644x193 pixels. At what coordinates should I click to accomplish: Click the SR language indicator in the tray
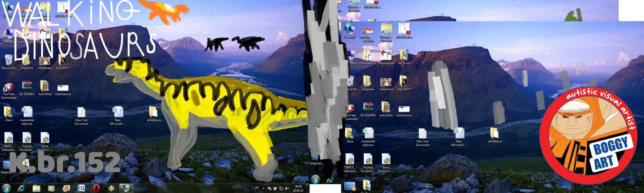tap(257, 188)
